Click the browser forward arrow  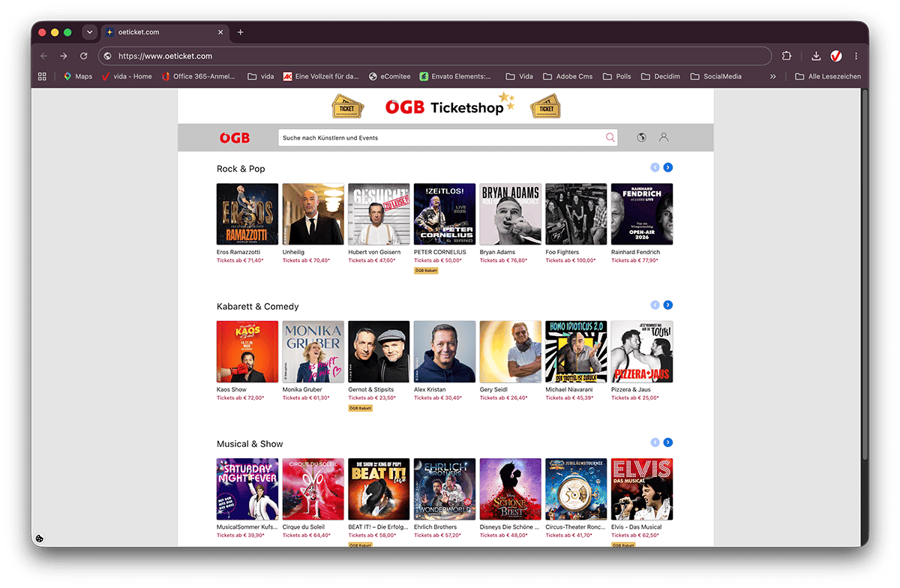tap(64, 56)
